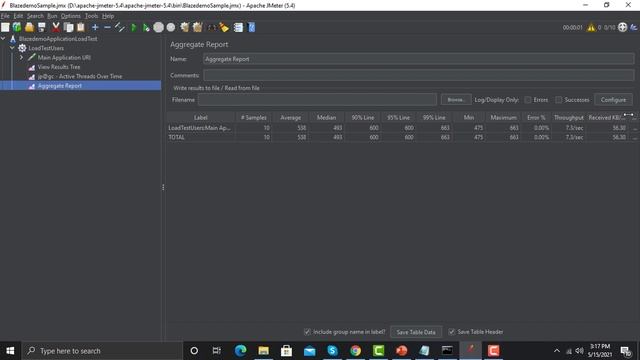Enable the Errors only checkbox

click(x=528, y=100)
